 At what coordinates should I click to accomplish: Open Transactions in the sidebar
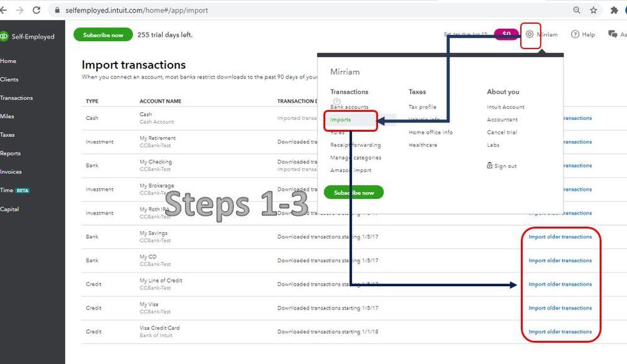click(16, 98)
